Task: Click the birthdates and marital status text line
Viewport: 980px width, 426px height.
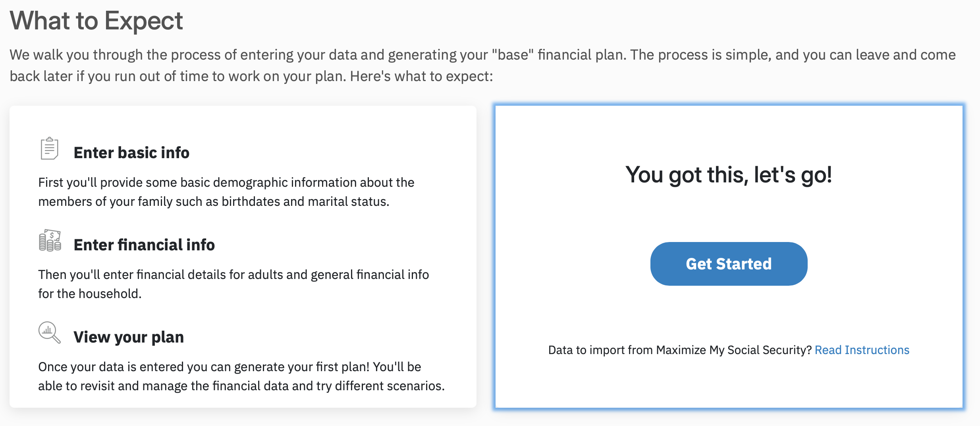Action: coord(214,201)
